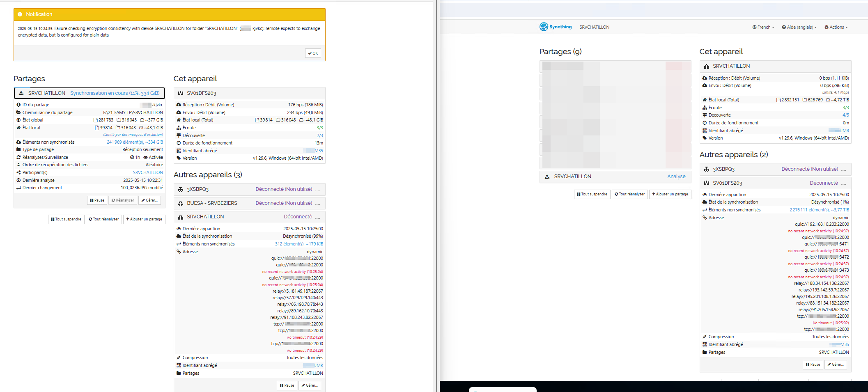Expand the BUESA - SRVBEZIERS device
Screen dimensions: 868x392
(250, 203)
